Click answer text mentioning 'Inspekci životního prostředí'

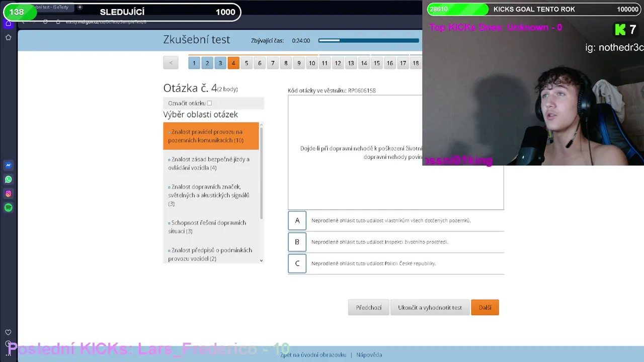coord(380,242)
